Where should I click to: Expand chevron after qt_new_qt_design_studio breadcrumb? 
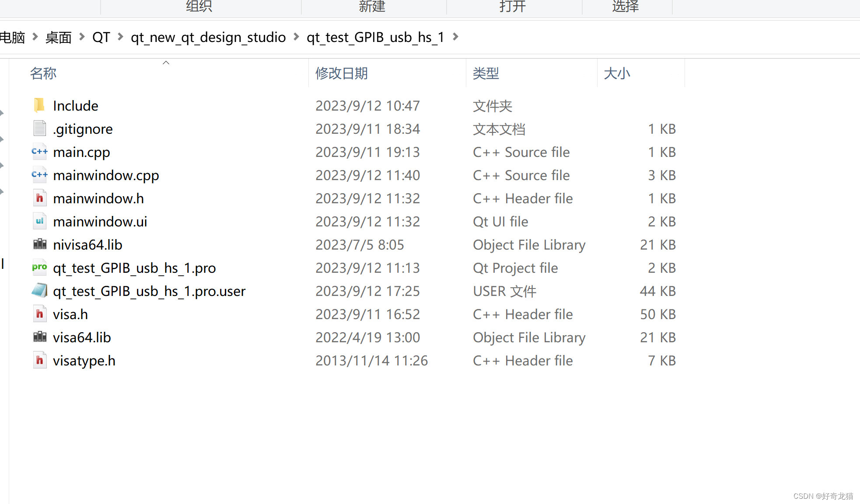(296, 37)
